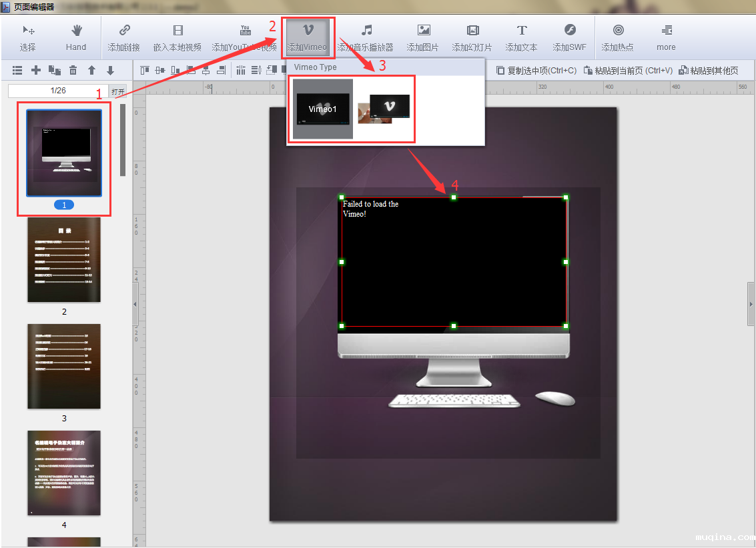Image resolution: width=756 pixels, height=548 pixels.
Task: Activate the Hand tool
Action: (76, 37)
